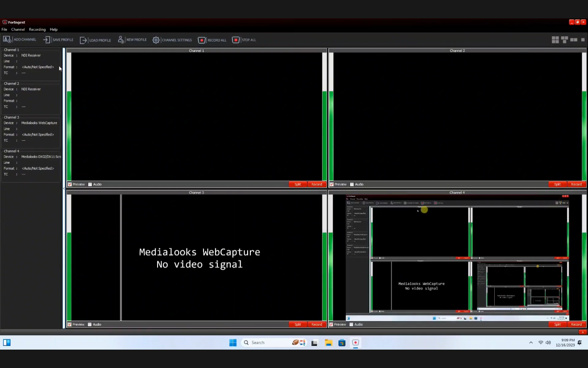Image resolution: width=588 pixels, height=368 pixels.
Task: Open the Recording menu
Action: pos(37,29)
